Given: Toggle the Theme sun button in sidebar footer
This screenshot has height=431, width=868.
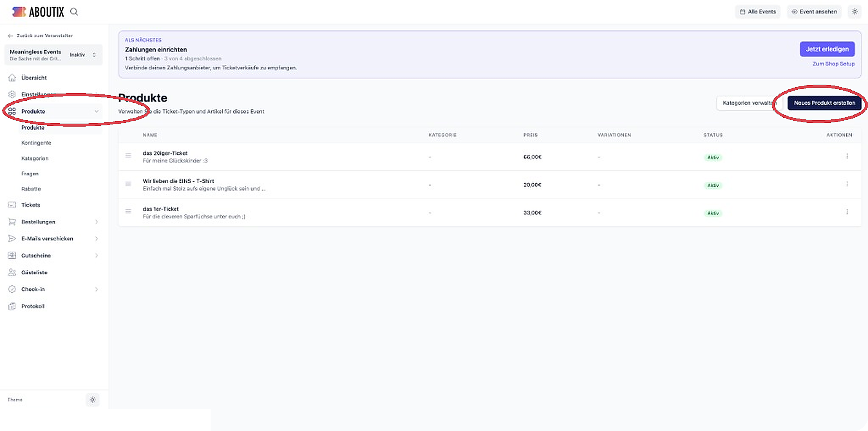Looking at the screenshot, I should (x=92, y=400).
